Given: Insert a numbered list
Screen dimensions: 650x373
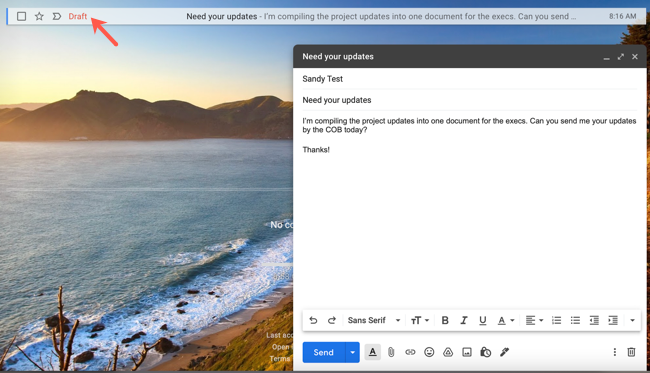Looking at the screenshot, I should [556, 320].
